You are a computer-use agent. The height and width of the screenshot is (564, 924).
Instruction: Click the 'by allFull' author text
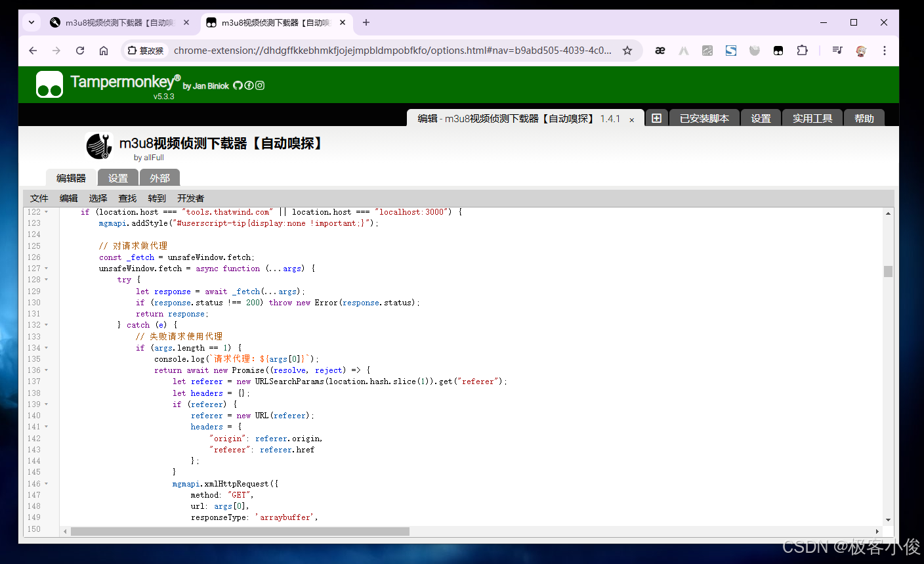point(149,158)
